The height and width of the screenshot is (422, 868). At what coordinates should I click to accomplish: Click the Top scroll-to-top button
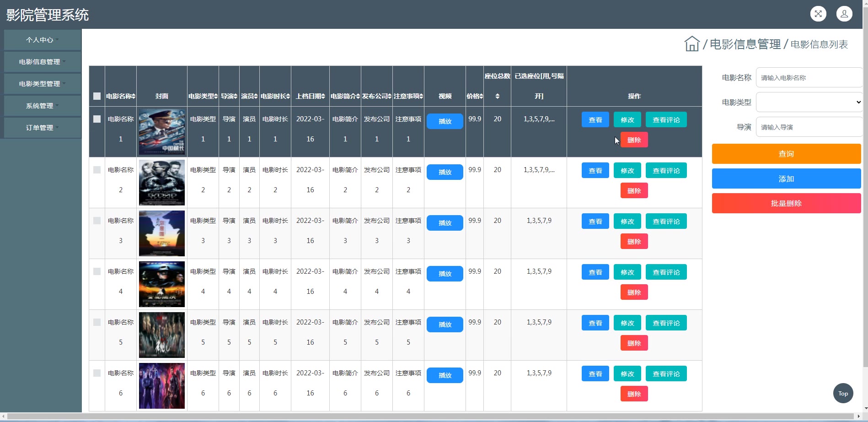[843, 393]
